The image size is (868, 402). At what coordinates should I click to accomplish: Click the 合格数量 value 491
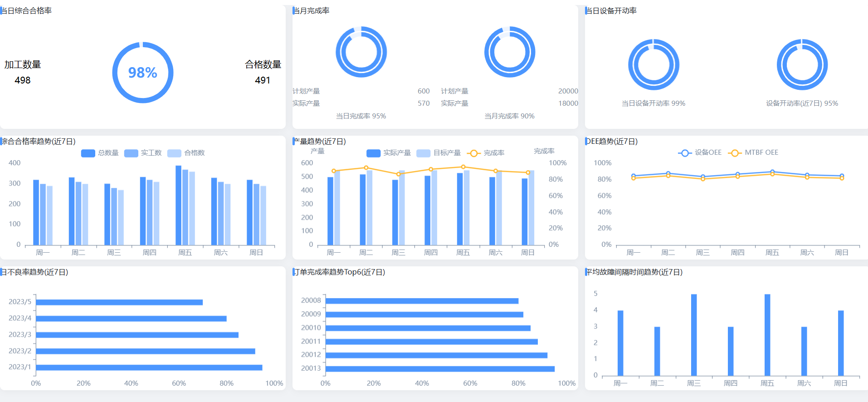point(263,80)
